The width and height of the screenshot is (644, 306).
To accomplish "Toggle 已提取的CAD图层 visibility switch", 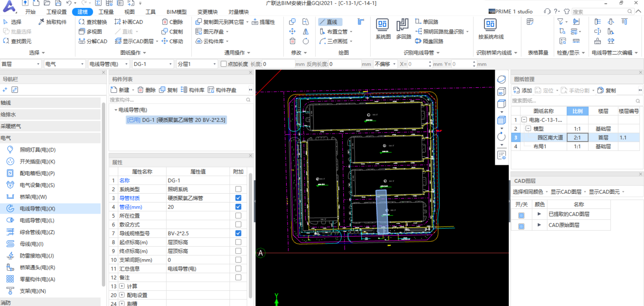I will click(521, 215).
